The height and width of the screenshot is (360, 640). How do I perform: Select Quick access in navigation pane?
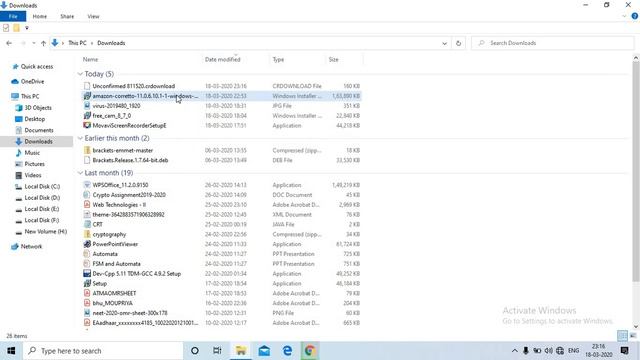click(x=37, y=67)
